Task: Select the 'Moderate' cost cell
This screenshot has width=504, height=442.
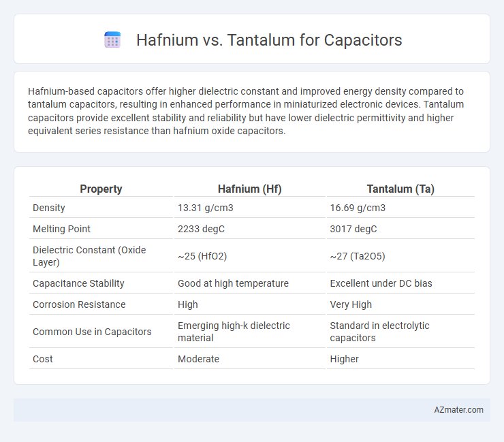Action: (x=198, y=359)
